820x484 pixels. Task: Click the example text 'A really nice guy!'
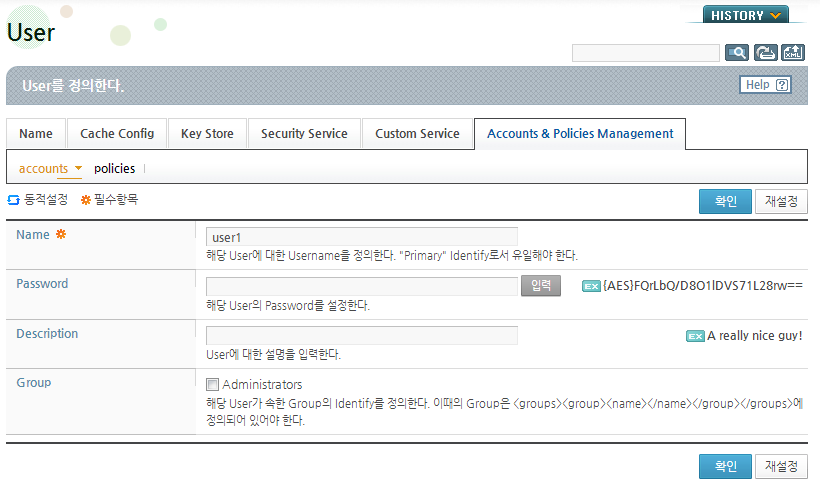point(755,336)
